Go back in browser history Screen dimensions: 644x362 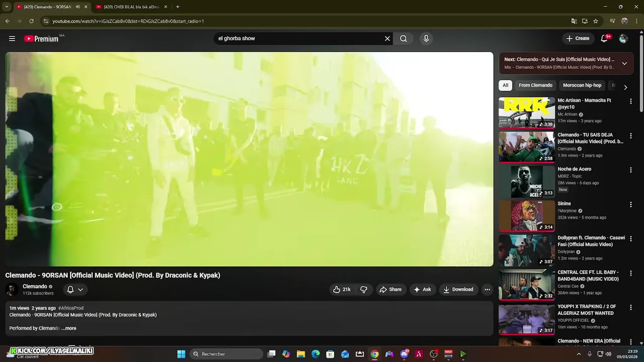(x=7, y=21)
